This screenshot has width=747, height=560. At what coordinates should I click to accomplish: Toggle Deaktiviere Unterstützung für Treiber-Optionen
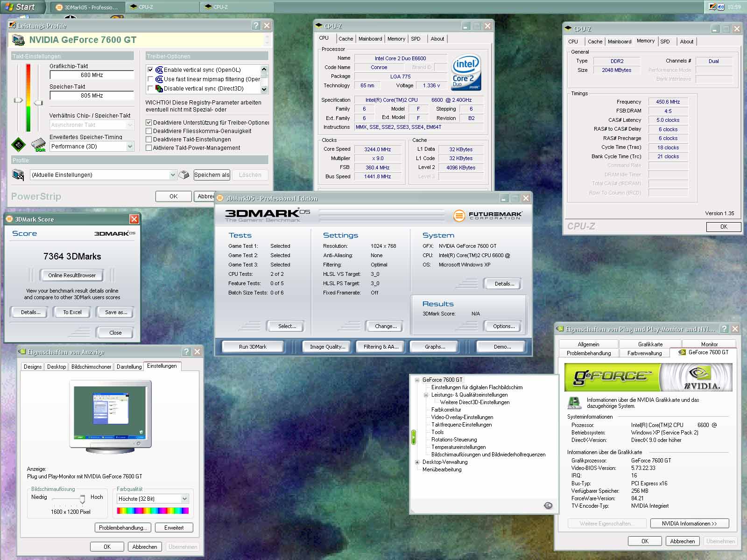[x=149, y=123]
